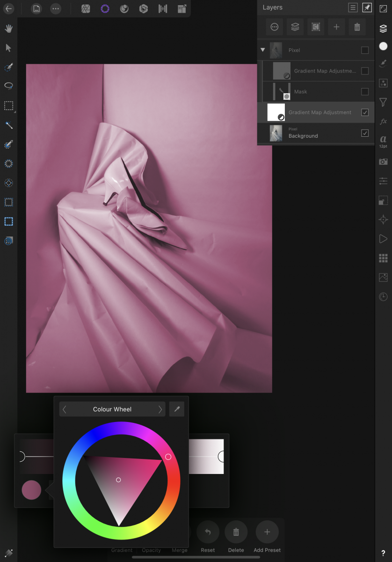The width and height of the screenshot is (392, 562).
Task: Delete layer using Layers panel trash icon
Action: (x=357, y=27)
